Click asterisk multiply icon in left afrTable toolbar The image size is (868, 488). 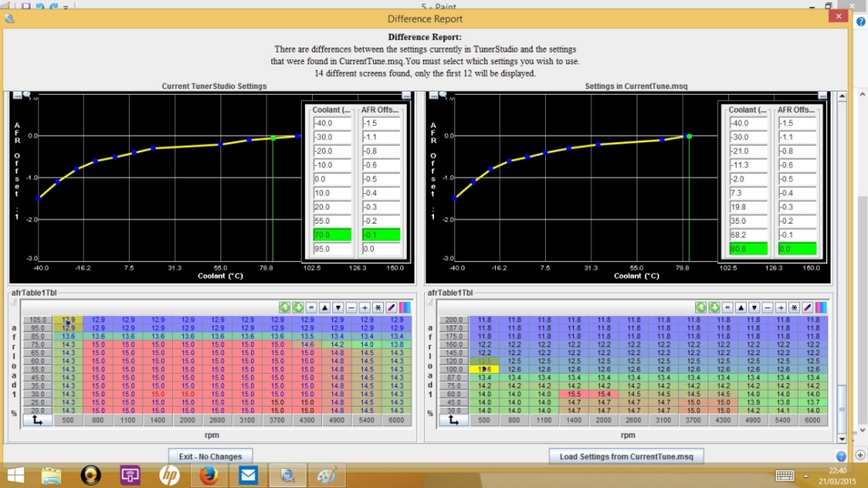pos(377,308)
